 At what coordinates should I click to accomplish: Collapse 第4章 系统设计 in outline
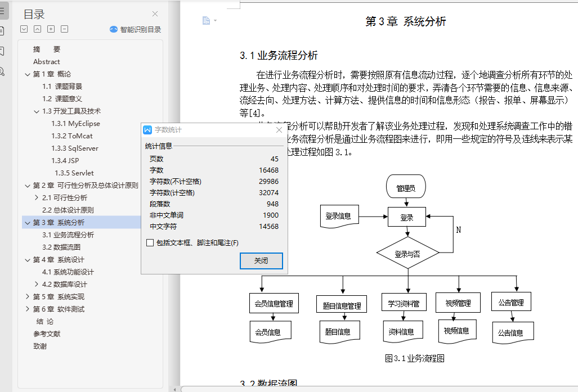(27, 260)
